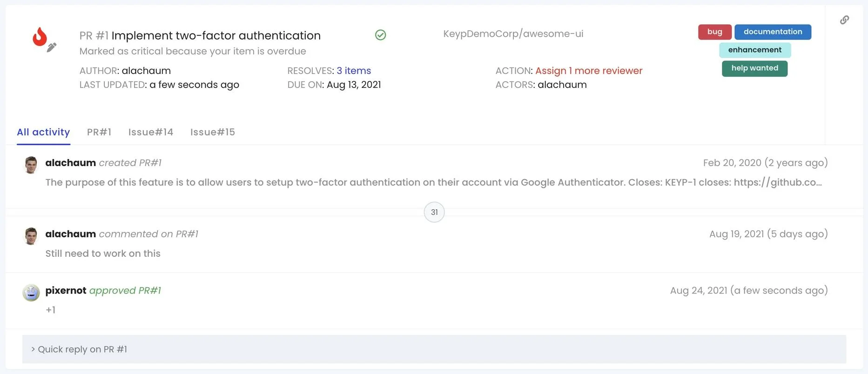Copy link with the chain icon

pos(844,20)
